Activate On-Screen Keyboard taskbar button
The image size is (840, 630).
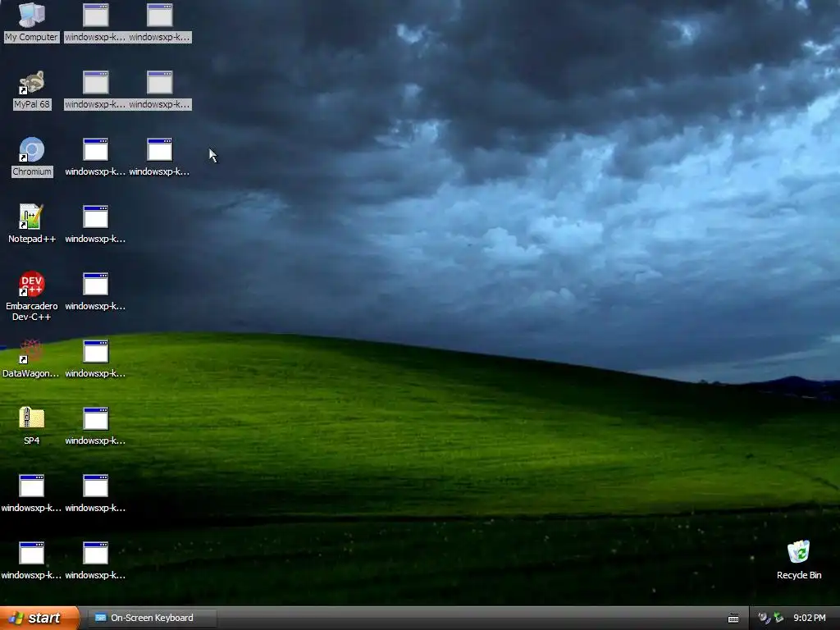pyautogui.click(x=152, y=618)
